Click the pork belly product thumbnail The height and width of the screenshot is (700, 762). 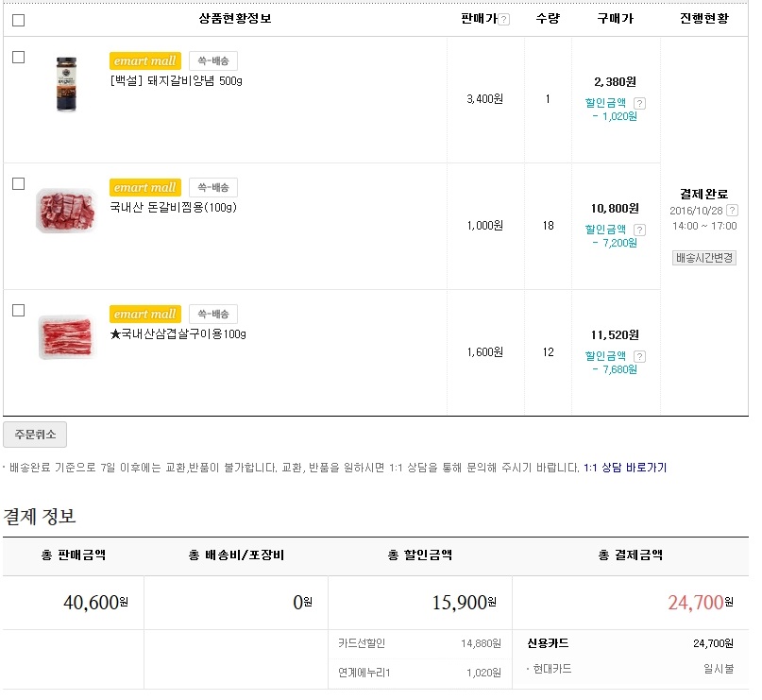[66, 337]
